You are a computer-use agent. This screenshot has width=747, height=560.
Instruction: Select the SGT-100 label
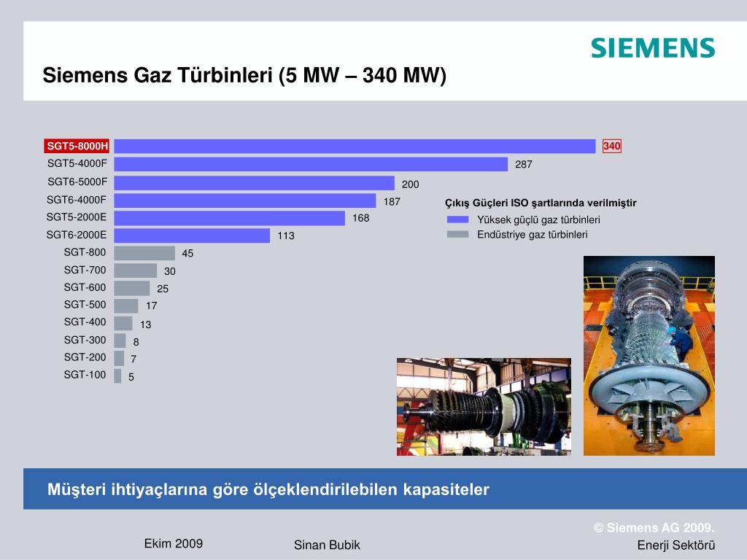tap(85, 375)
